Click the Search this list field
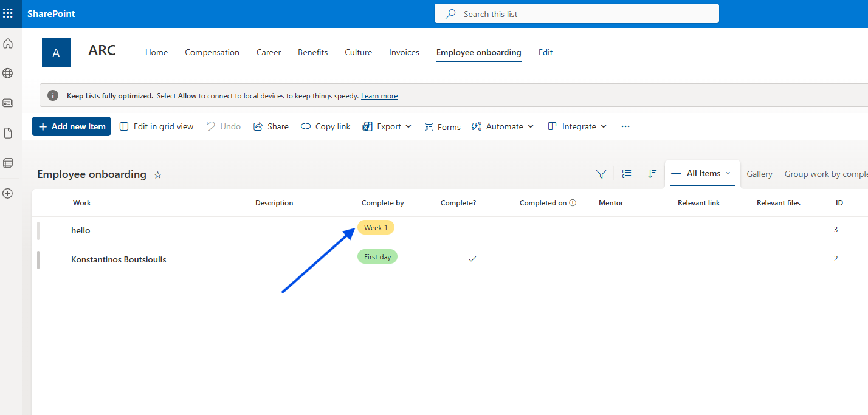Viewport: 868px width, 415px height. pos(576,14)
